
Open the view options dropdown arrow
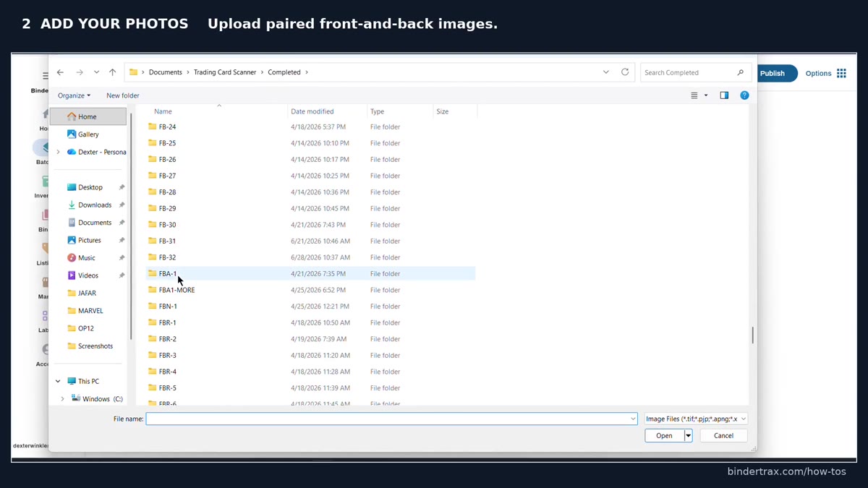[x=706, y=95]
